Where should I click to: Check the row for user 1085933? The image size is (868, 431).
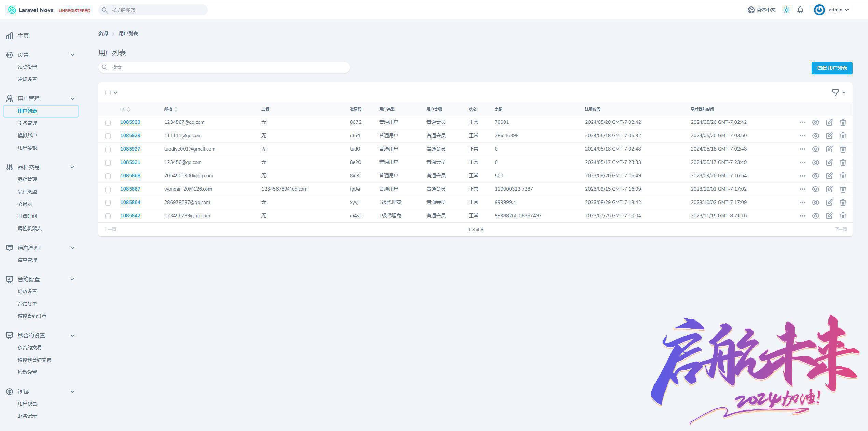coord(108,122)
